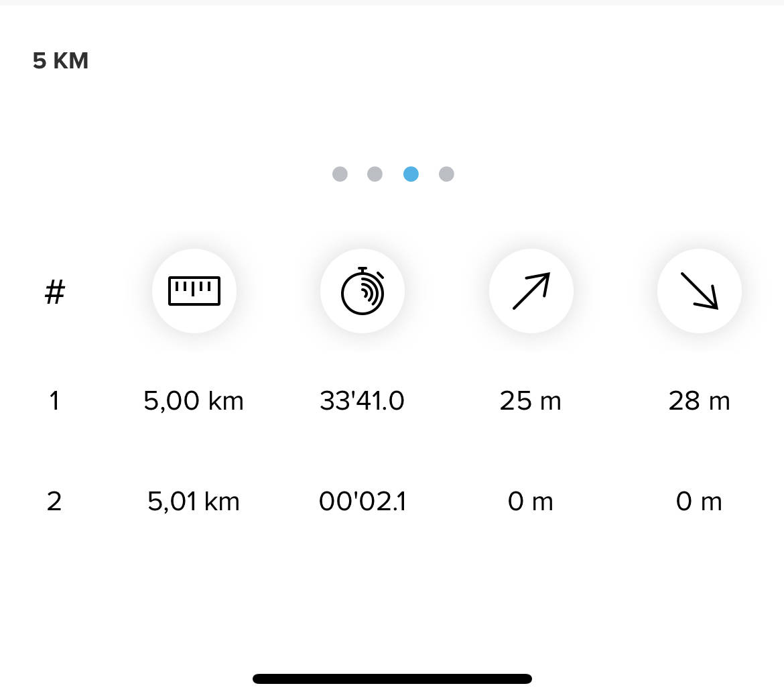Select the active blue page dot
Viewport: 784px width, 700px height.
(x=411, y=174)
